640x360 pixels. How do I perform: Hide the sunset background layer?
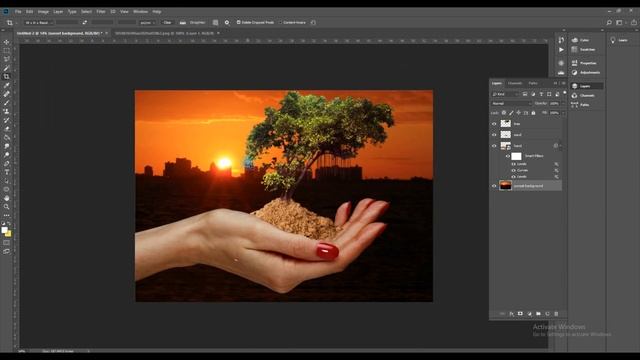coord(494,186)
